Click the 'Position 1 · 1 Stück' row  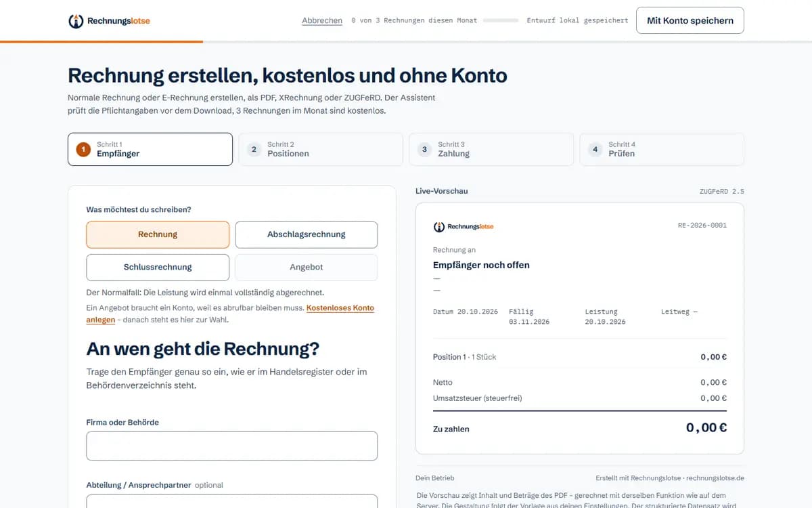[x=580, y=357]
